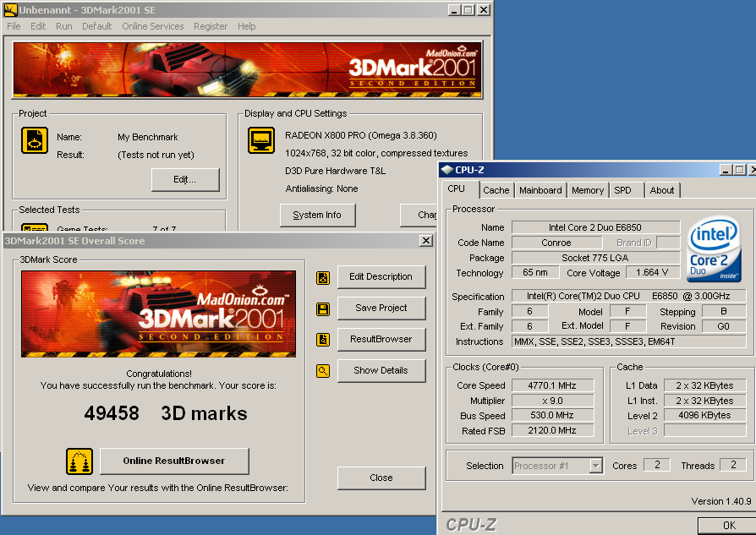The image size is (756, 535).
Task: Click the ResultBrowser document icon
Action: tap(323, 340)
